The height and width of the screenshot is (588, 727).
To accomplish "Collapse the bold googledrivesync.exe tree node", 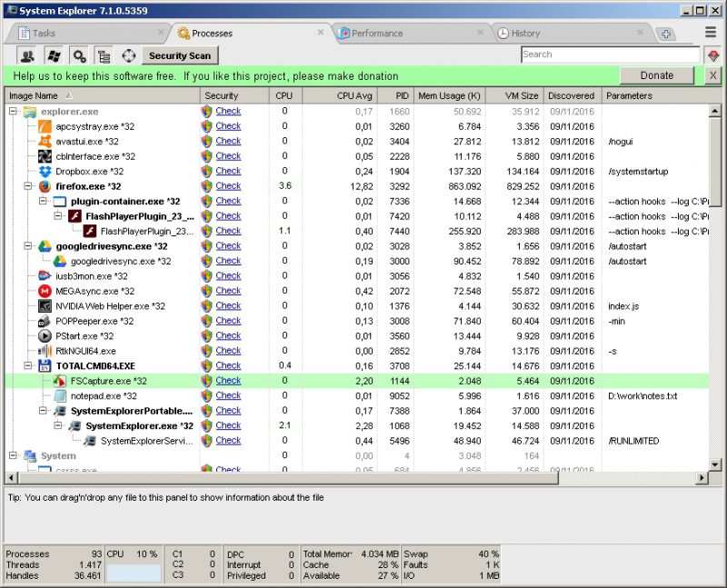I will (x=28, y=246).
